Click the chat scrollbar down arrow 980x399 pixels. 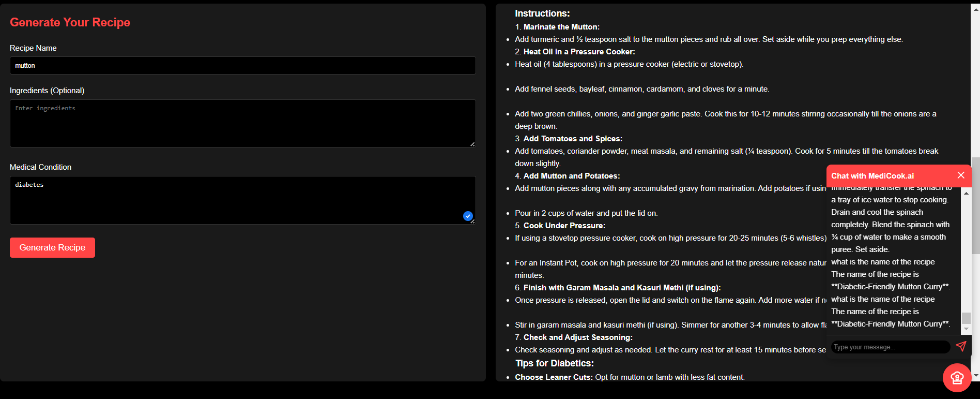coord(966,328)
